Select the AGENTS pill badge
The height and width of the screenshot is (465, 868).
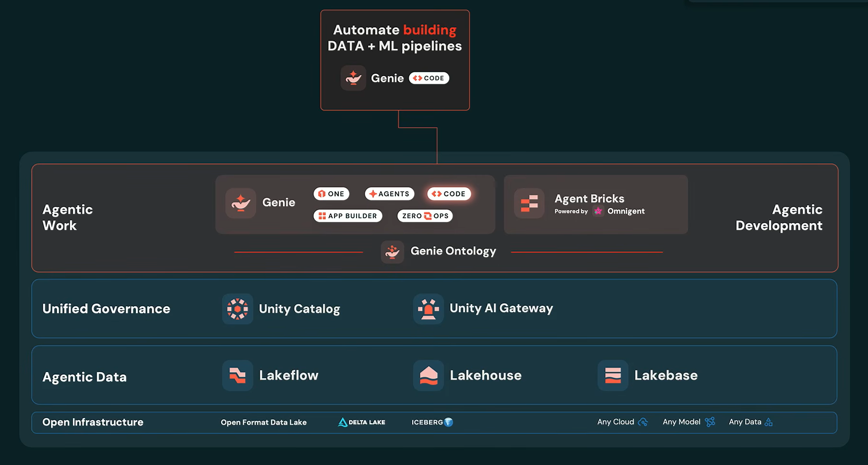[389, 194]
